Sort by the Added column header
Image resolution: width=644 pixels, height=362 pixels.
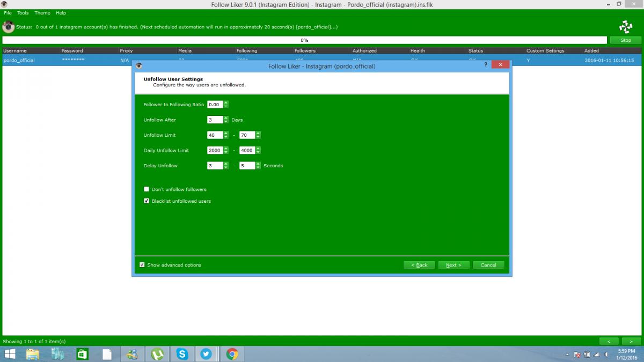tap(612, 50)
